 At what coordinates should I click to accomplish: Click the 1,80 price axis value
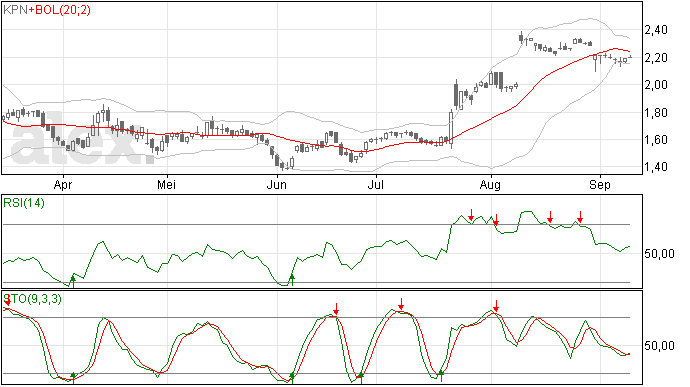click(656, 113)
